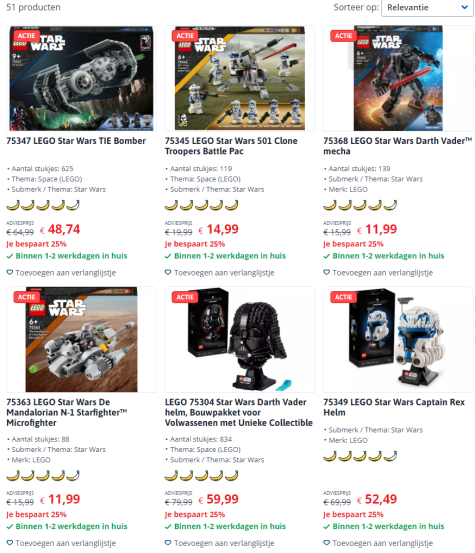Open 75349 Captain Rex Helm product title

pos(394,407)
